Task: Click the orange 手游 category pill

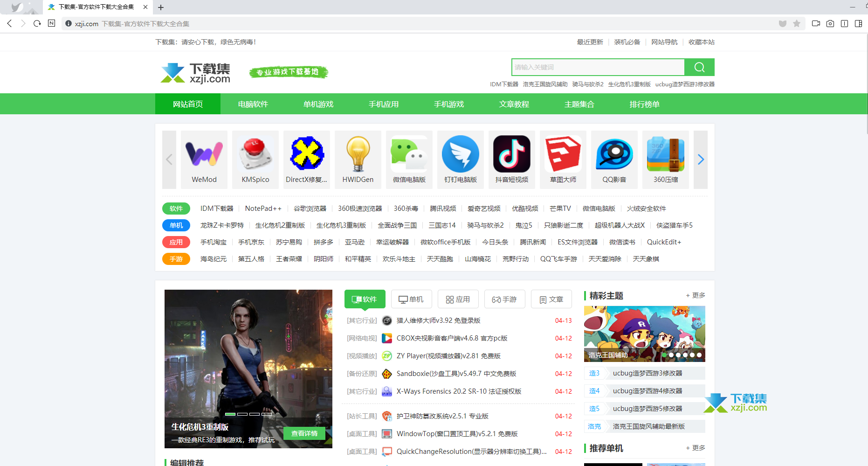Action: point(176,259)
